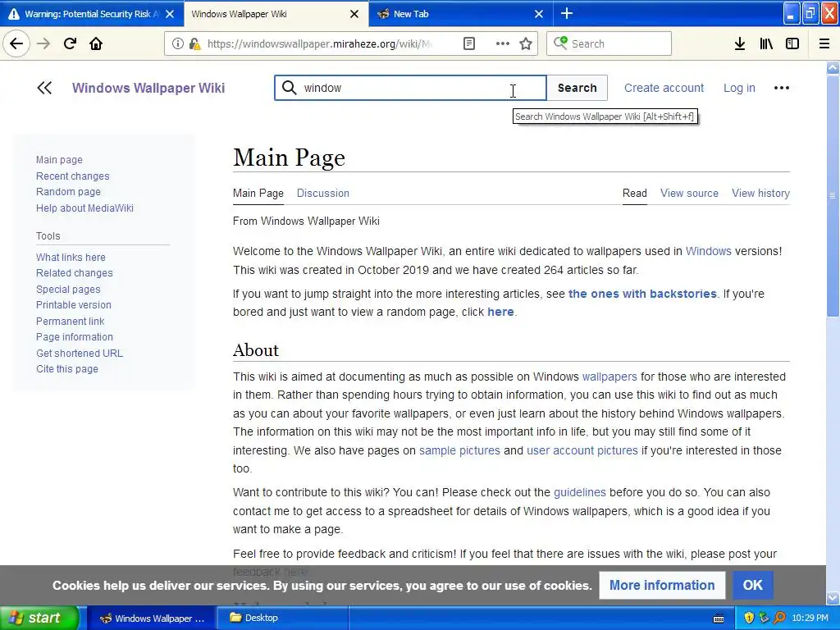
Task: Click Get shortened URL link
Action: point(80,353)
